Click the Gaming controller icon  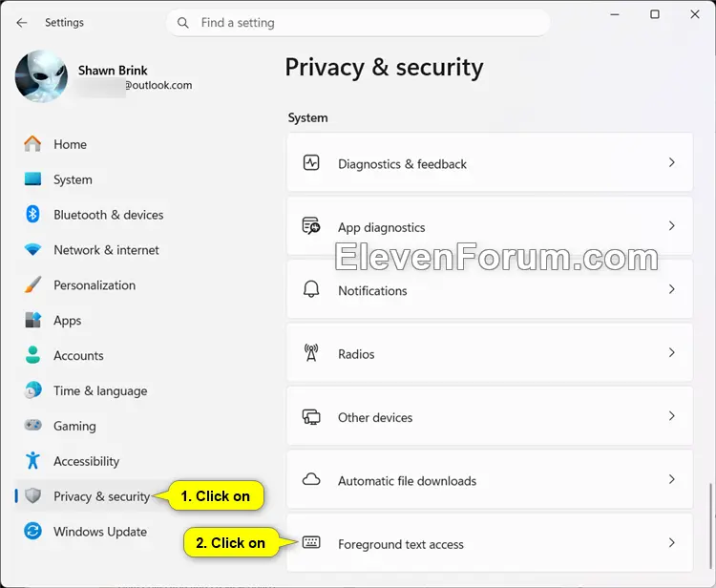pos(32,426)
